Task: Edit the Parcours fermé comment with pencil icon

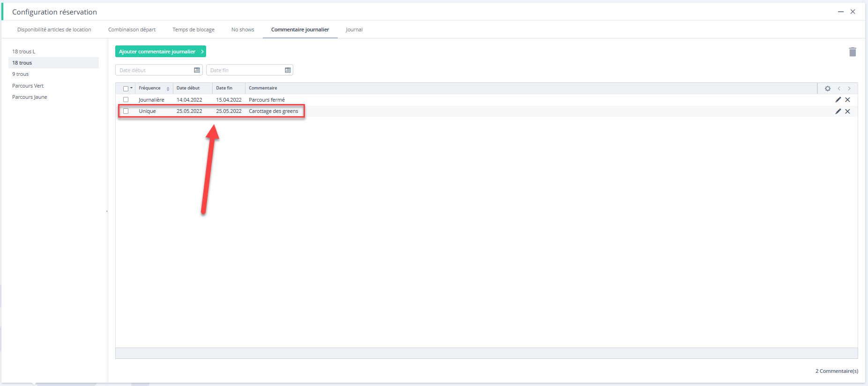Action: point(838,100)
